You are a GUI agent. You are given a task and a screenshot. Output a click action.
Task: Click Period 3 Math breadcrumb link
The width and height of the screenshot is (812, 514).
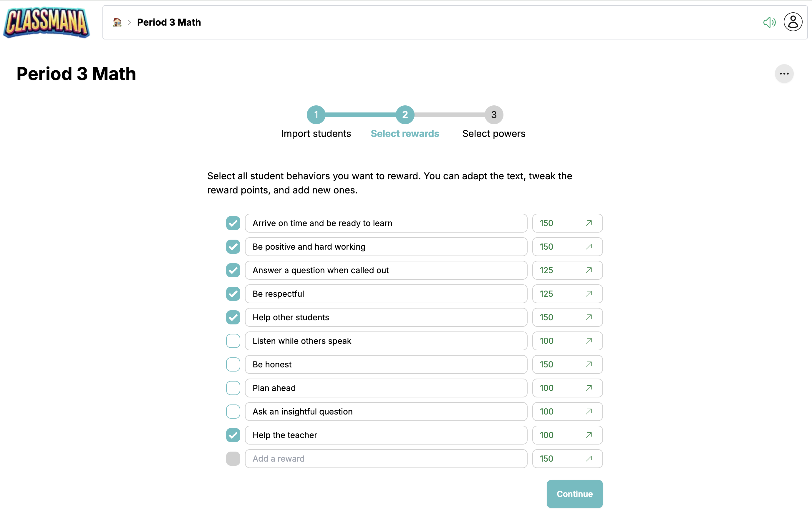click(x=169, y=22)
